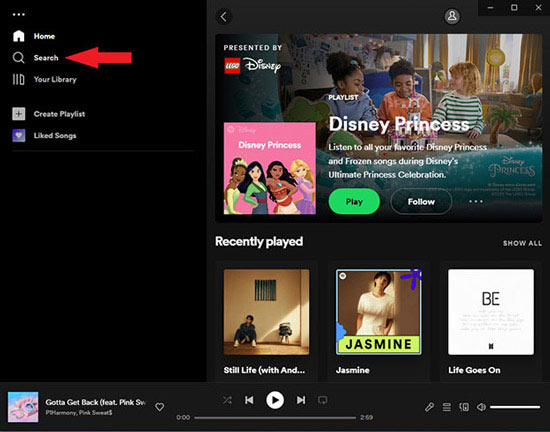Screen dimensions: 550x432
Task: Click the Your Library shelves icon
Action: point(19,79)
